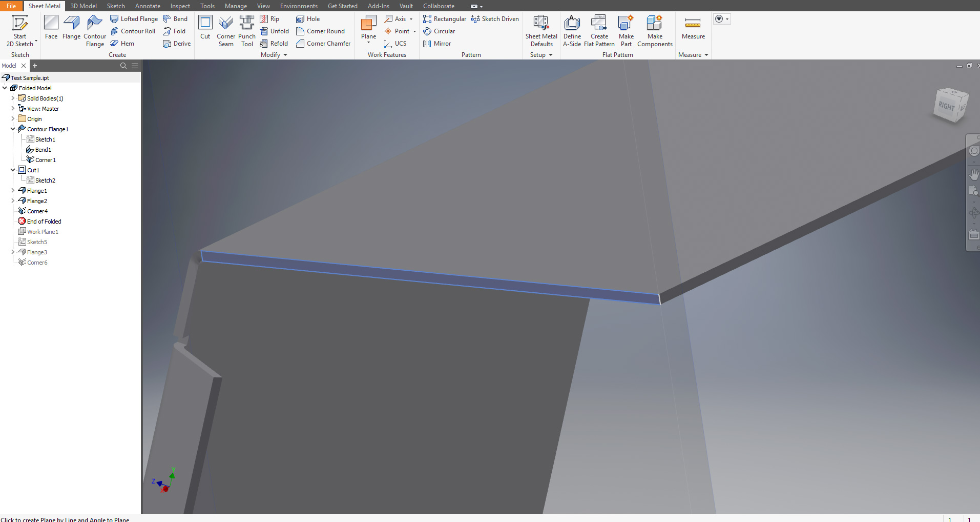Select the Face tool
Image resolution: width=980 pixels, height=522 pixels.
point(51,28)
